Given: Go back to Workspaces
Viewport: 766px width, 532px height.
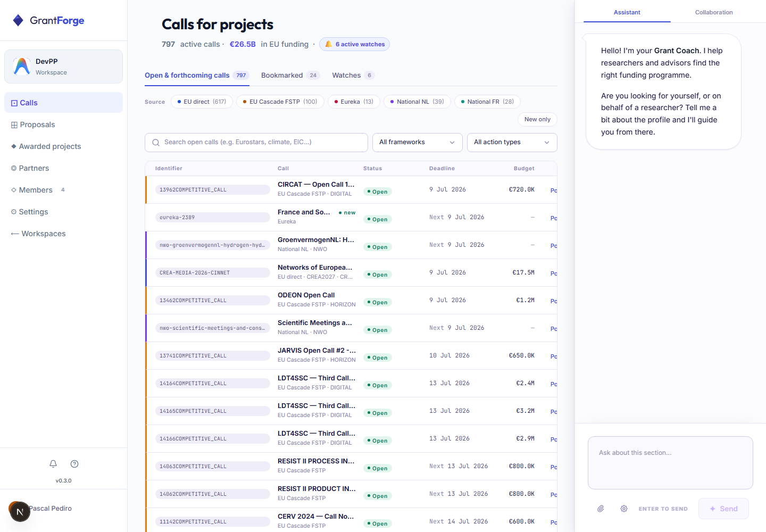Looking at the screenshot, I should (x=63, y=234).
